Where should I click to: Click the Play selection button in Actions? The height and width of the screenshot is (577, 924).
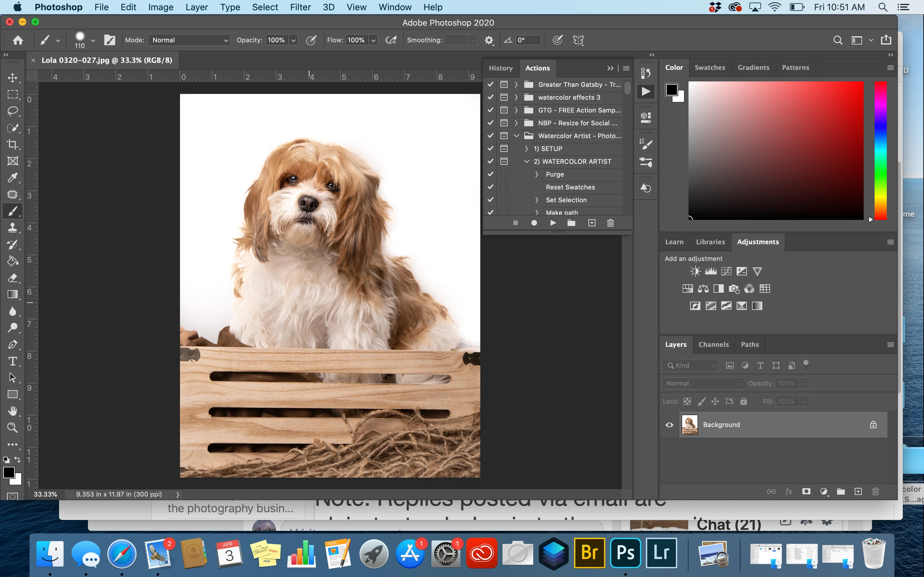[553, 223]
